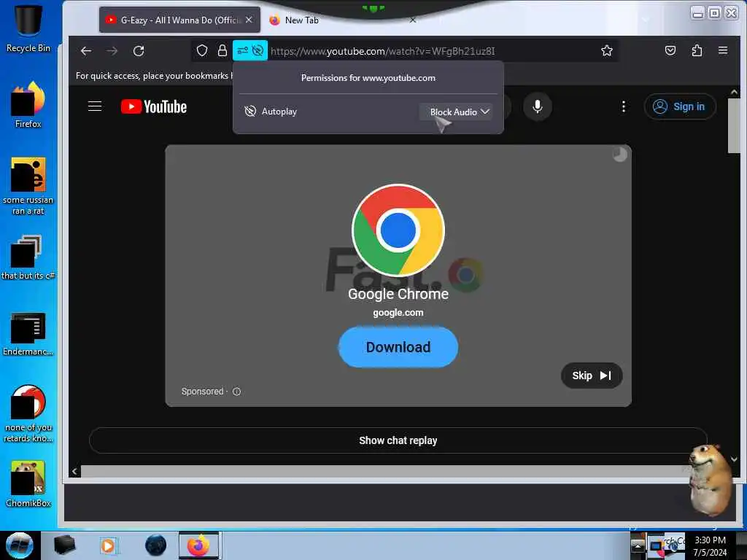
Task: Open the Firefox application hamburger menu
Action: coord(723,50)
